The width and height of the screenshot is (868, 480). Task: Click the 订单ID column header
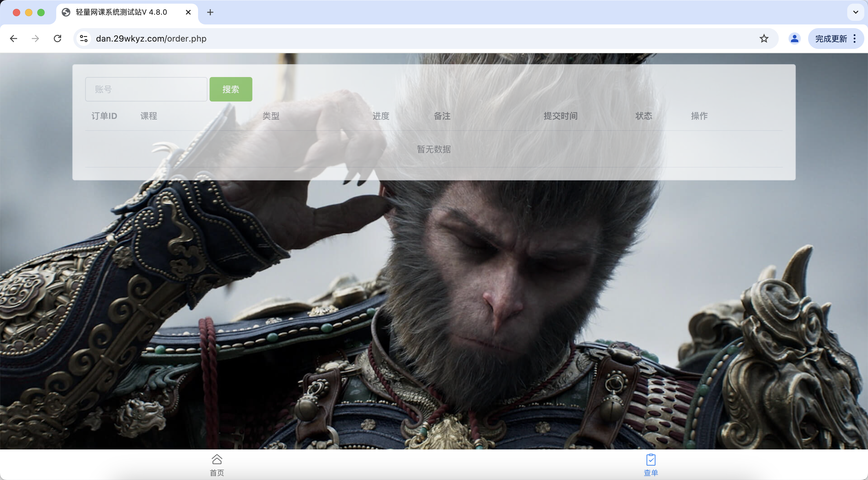(x=105, y=116)
